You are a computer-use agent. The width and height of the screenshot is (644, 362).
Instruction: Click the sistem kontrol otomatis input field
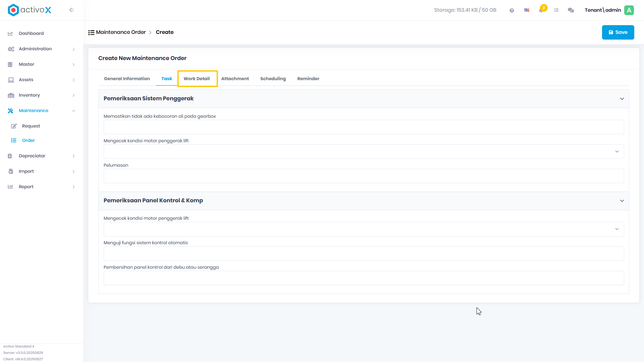364,254
